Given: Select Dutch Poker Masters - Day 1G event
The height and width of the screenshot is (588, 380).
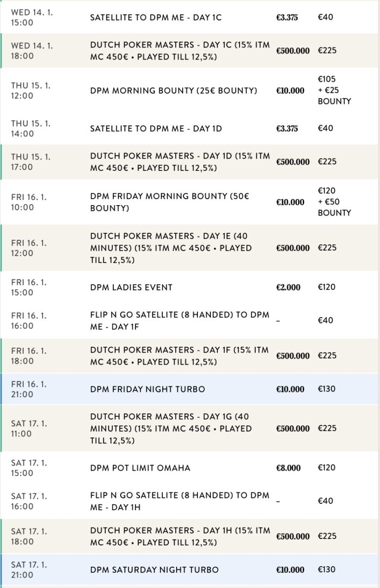Looking at the screenshot, I should click(x=171, y=428).
